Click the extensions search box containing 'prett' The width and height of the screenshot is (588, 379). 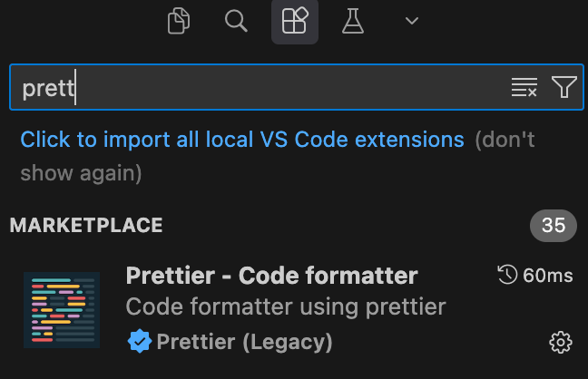(254, 88)
